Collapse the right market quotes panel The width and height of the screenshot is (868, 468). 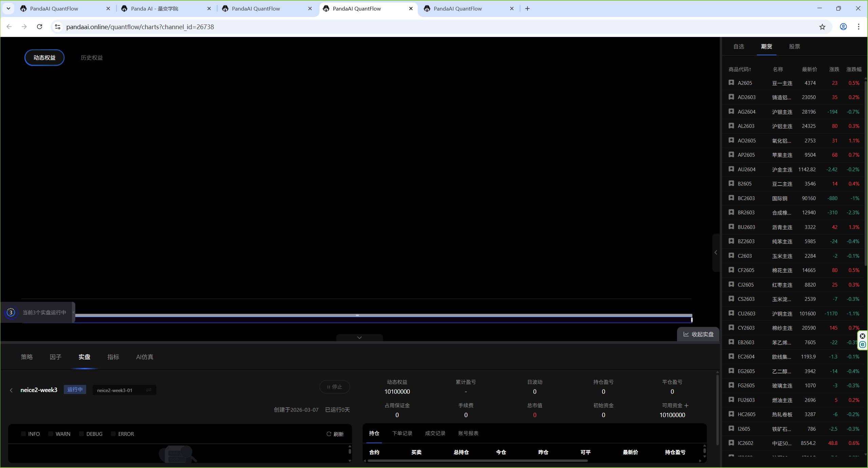(716, 252)
